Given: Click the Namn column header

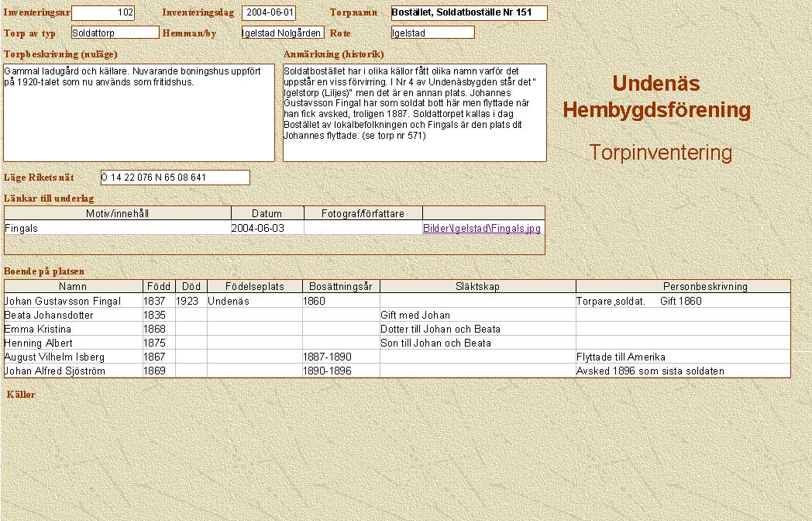Looking at the screenshot, I should pyautogui.click(x=73, y=286).
